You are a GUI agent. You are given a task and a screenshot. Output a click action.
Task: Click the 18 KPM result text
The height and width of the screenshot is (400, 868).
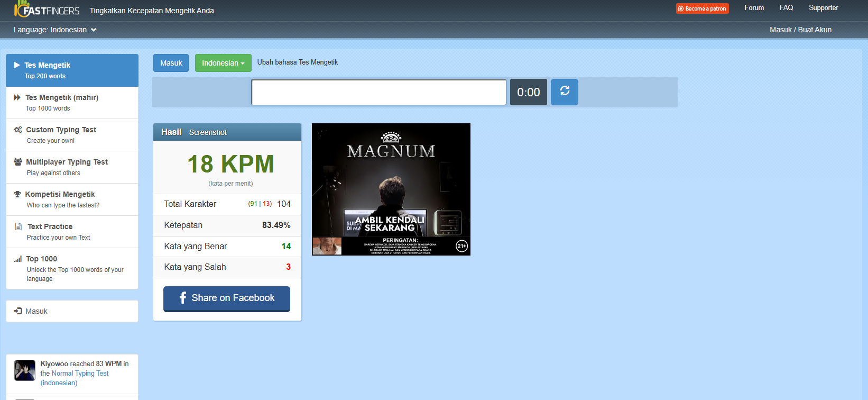click(230, 164)
